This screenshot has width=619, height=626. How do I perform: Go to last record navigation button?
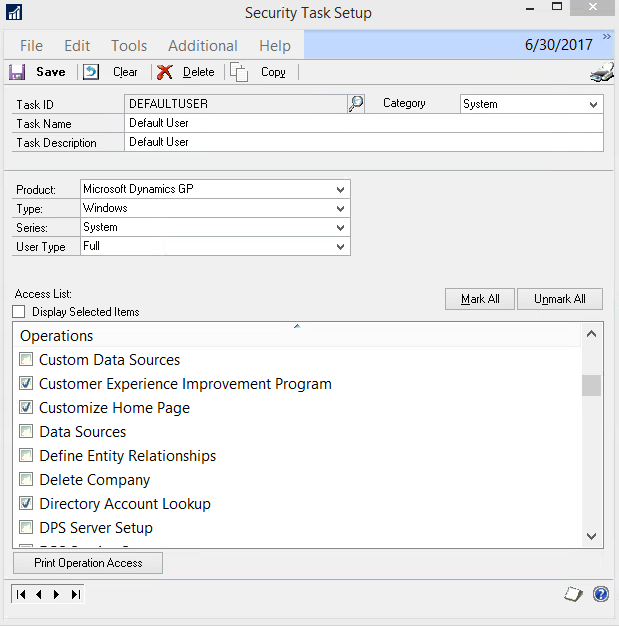point(76,594)
